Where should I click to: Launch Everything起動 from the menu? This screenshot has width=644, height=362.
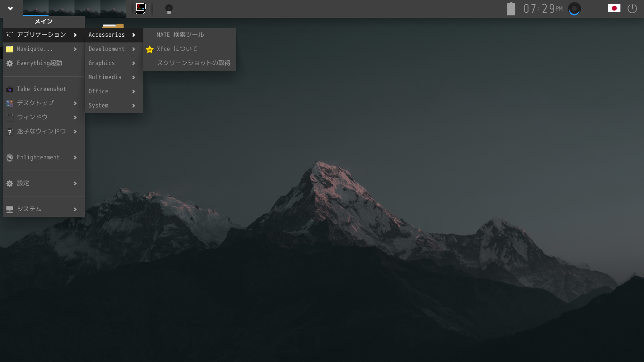pyautogui.click(x=44, y=63)
